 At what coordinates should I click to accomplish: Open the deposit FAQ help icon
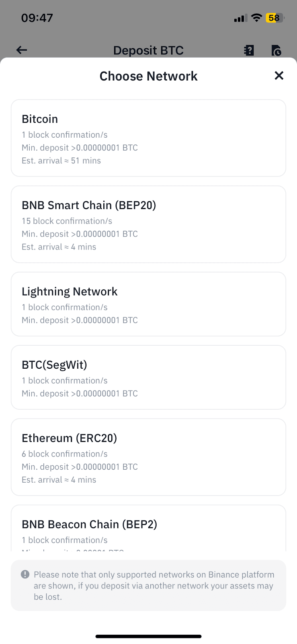[249, 50]
